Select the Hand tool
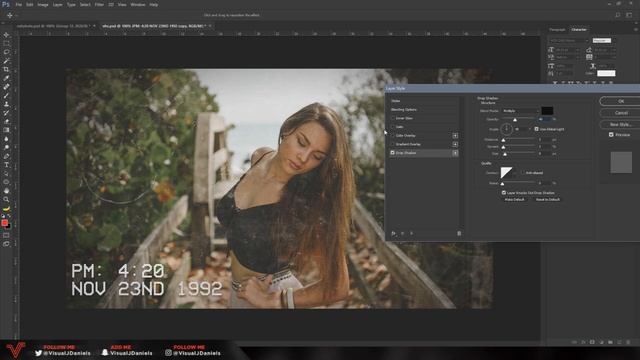The height and width of the screenshot is (360, 640). pyautogui.click(x=6, y=191)
